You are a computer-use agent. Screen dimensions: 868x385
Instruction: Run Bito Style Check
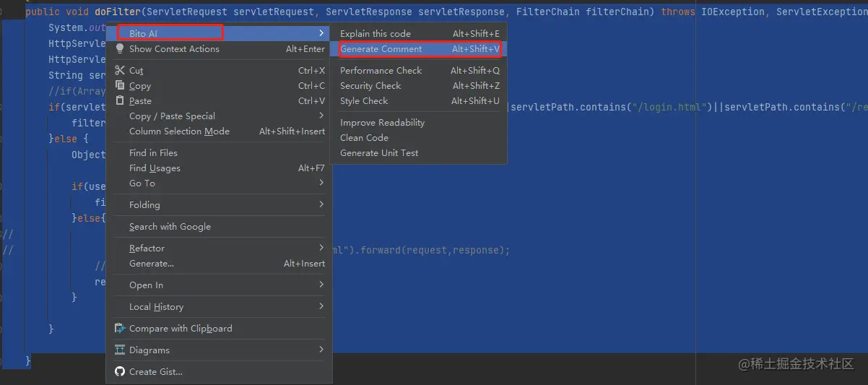pyautogui.click(x=419, y=100)
